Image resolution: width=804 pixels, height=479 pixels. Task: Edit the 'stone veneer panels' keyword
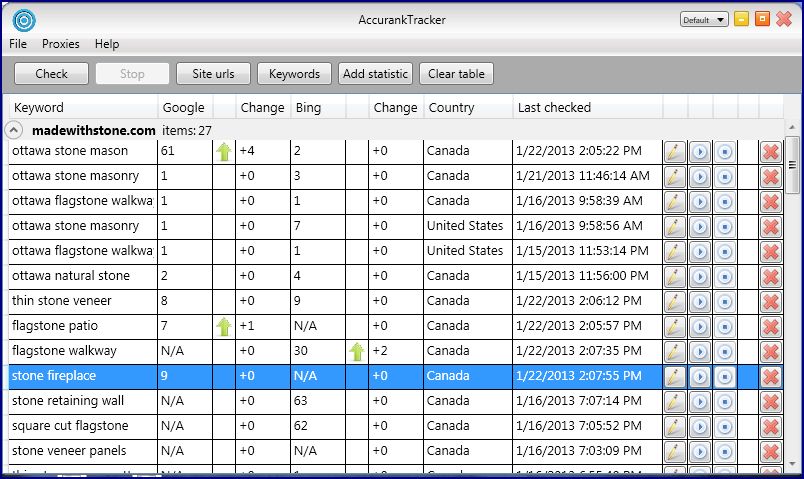(x=674, y=452)
